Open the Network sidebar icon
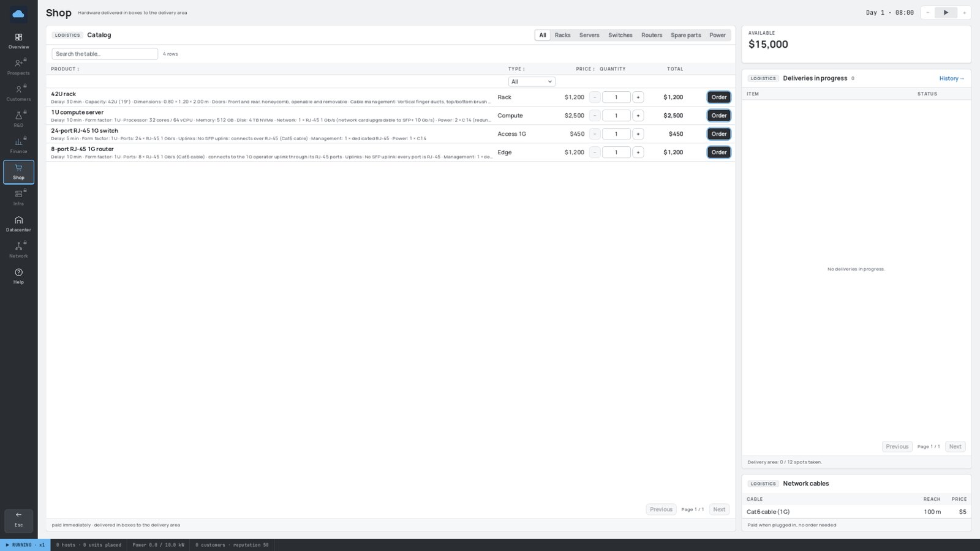 18,250
